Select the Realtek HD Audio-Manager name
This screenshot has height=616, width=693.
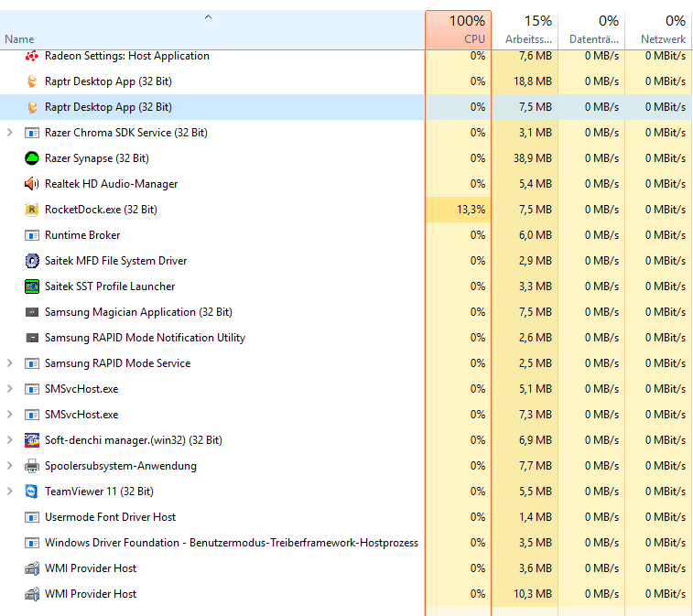111,184
